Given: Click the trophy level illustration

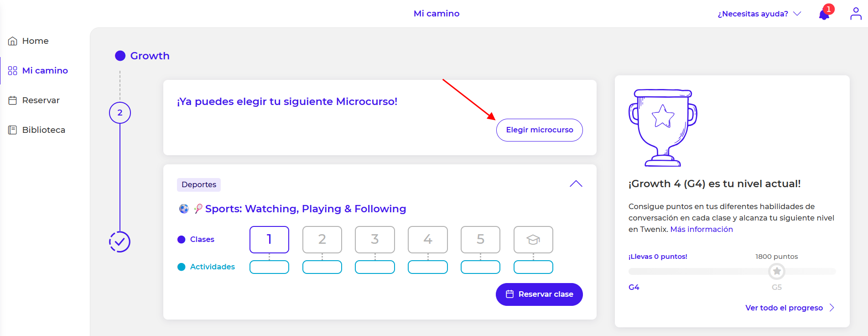Looking at the screenshot, I should (x=663, y=128).
